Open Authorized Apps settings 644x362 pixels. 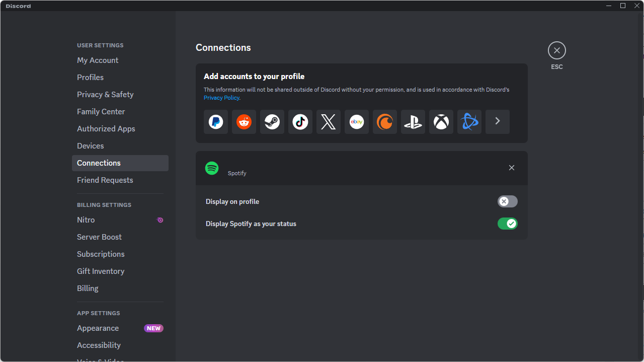click(x=120, y=129)
